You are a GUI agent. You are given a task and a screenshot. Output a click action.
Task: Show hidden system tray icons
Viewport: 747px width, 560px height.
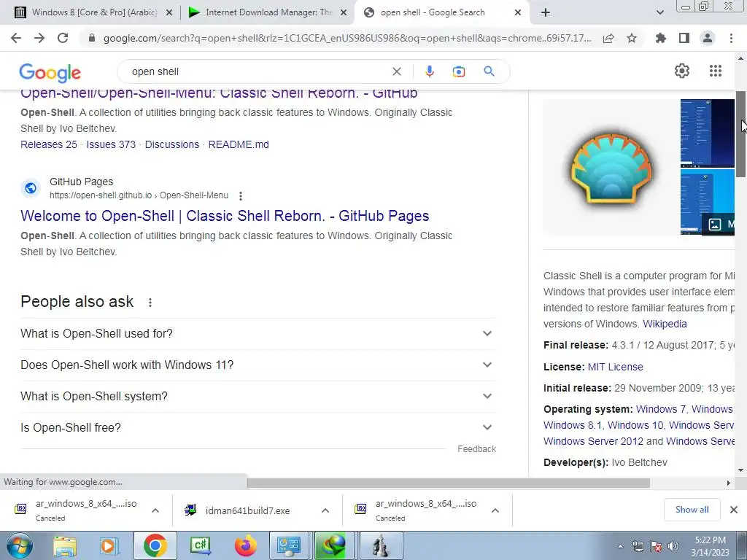pyautogui.click(x=620, y=546)
